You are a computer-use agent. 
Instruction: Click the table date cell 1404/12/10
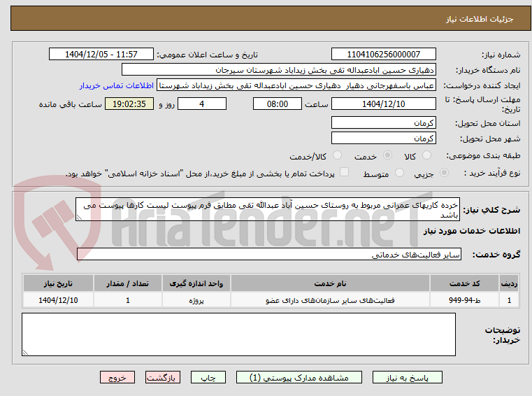point(58,300)
